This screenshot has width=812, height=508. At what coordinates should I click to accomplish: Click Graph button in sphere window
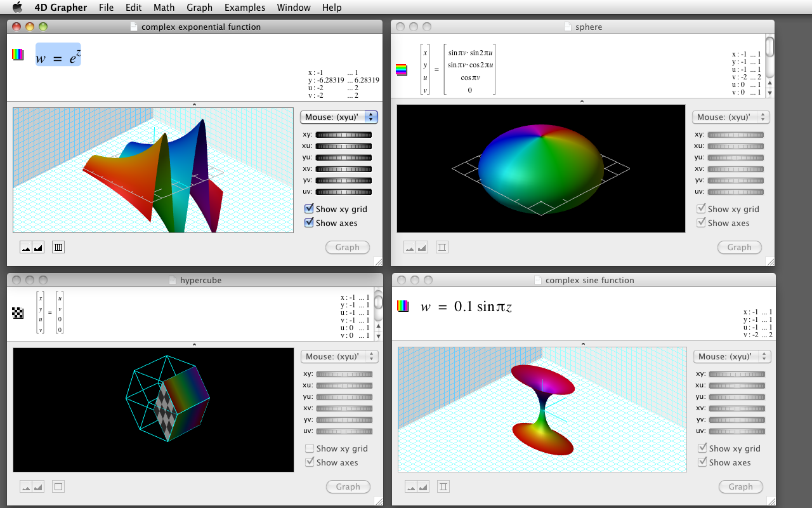[x=740, y=248]
